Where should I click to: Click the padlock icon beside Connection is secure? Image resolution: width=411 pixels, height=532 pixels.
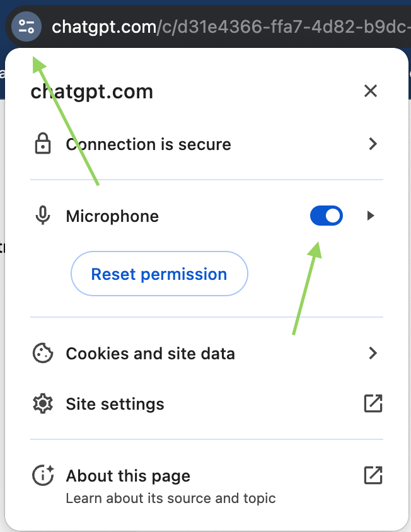click(x=43, y=144)
